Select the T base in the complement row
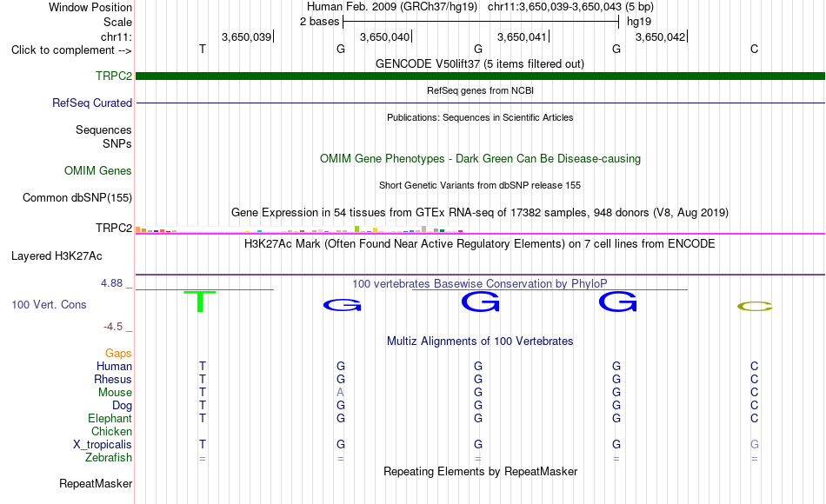This screenshot has width=826, height=504. pyautogui.click(x=203, y=49)
